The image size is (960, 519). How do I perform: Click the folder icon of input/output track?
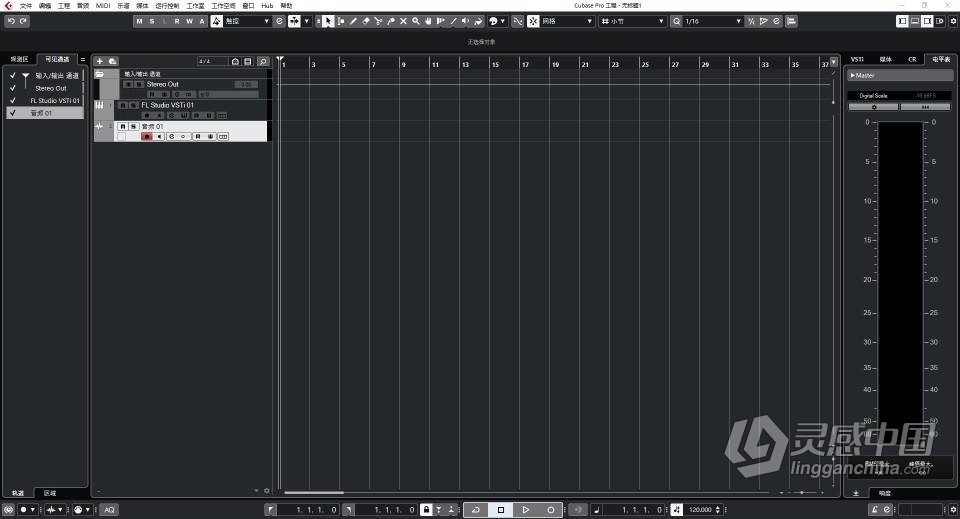100,74
